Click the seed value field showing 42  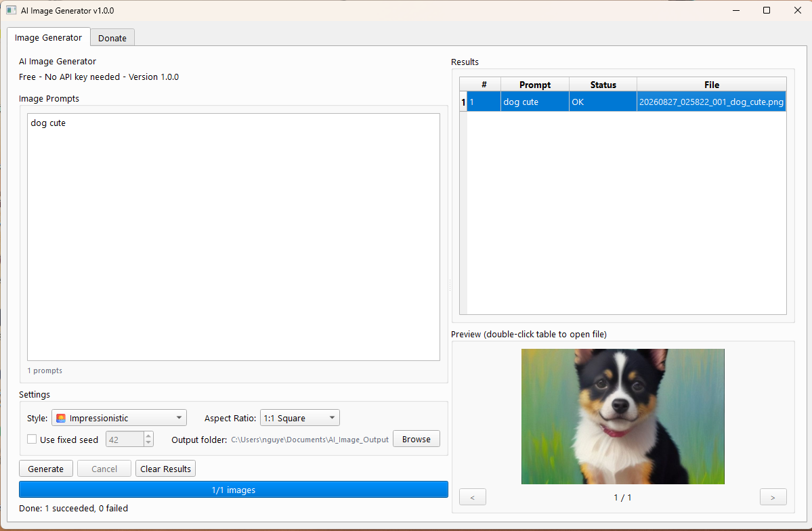(125, 440)
